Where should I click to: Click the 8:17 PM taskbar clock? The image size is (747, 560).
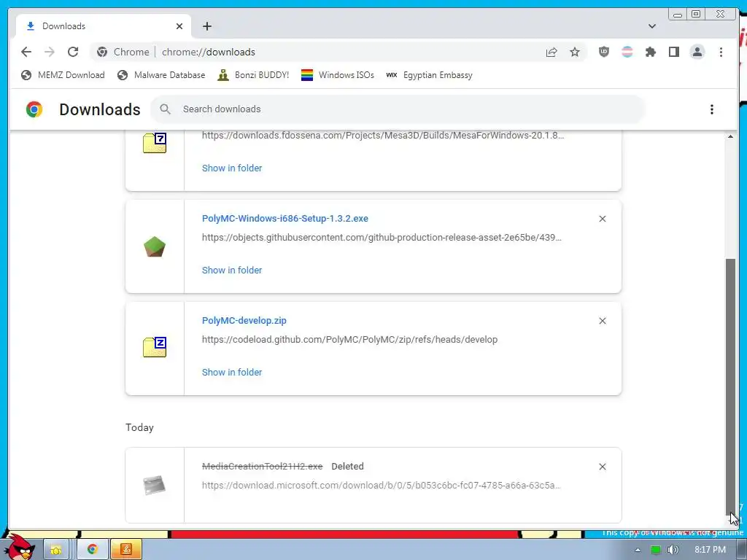tap(710, 550)
